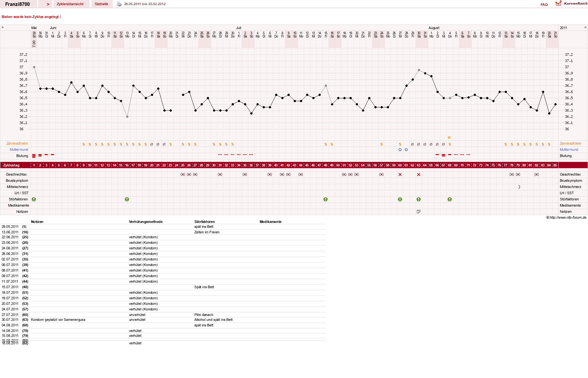Click the heavy Blutung marker on cycle day 1
The width and height of the screenshot is (588, 378).
click(x=34, y=156)
